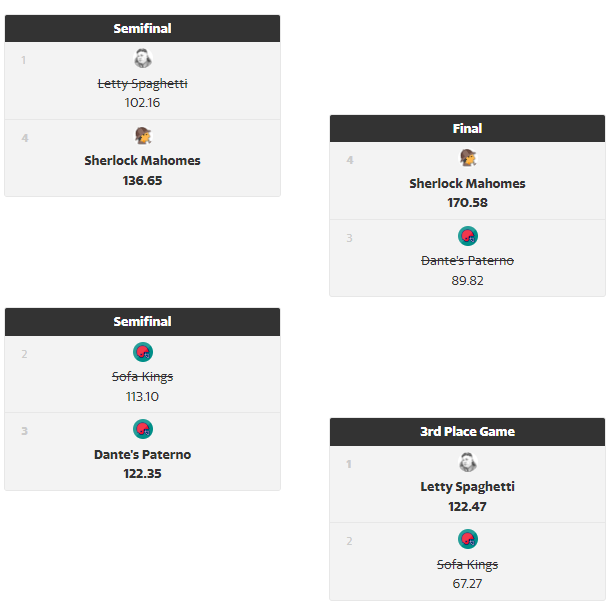Viewport: 611px width, 605px height.
Task: Open crossed-out Letty Spaghetti link in semifinal
Action: tap(142, 84)
